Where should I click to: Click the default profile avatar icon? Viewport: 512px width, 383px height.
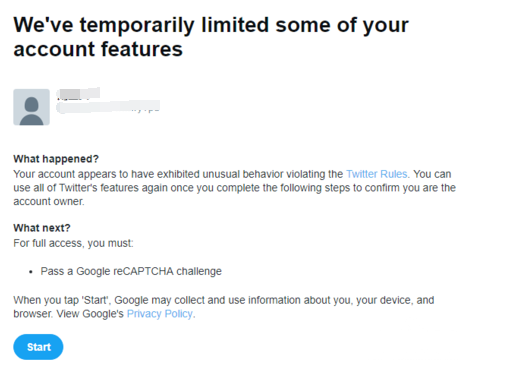click(x=31, y=107)
